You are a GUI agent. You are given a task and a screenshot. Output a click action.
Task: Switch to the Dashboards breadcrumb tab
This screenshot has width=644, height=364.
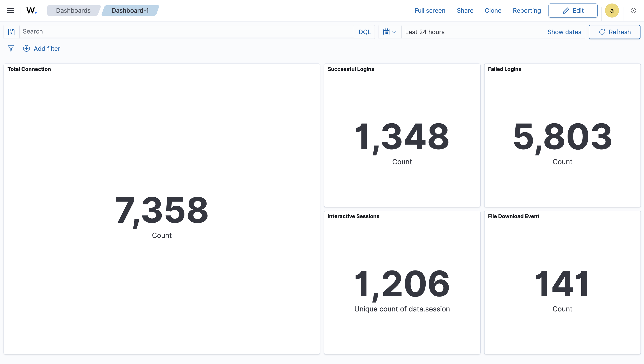(x=73, y=11)
